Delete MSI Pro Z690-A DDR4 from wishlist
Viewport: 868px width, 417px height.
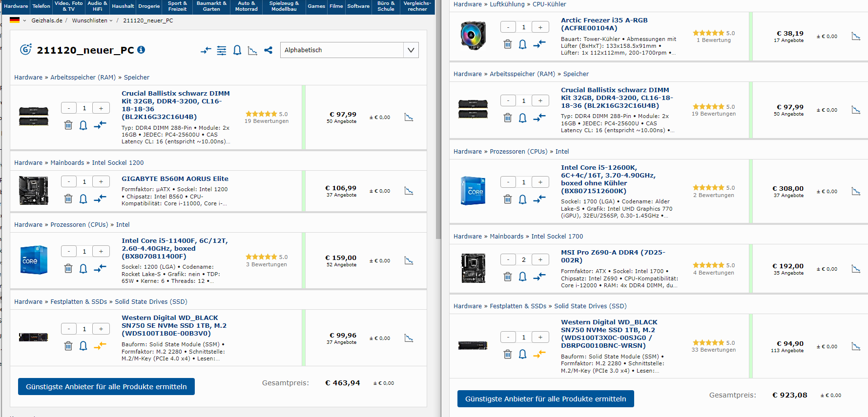click(x=508, y=277)
